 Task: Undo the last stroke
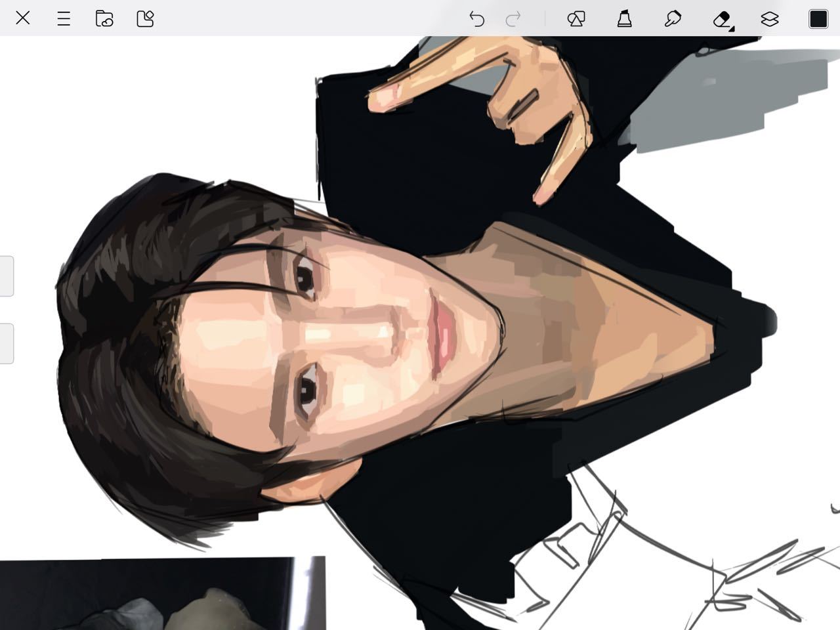pyautogui.click(x=476, y=18)
